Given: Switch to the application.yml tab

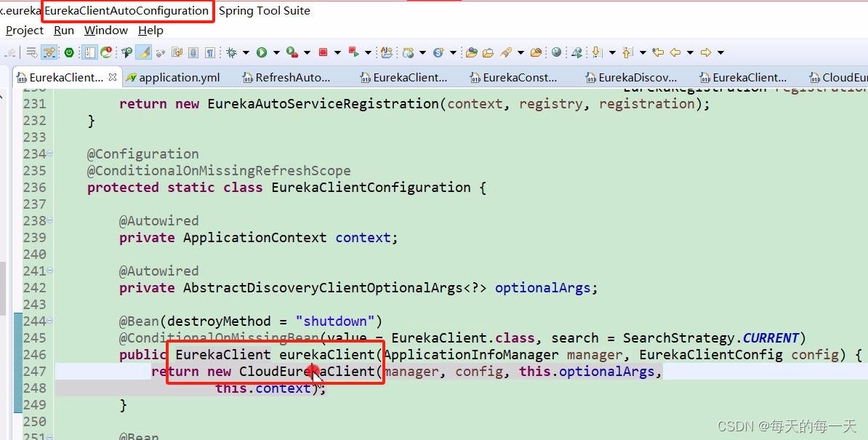Looking at the screenshot, I should (173, 78).
